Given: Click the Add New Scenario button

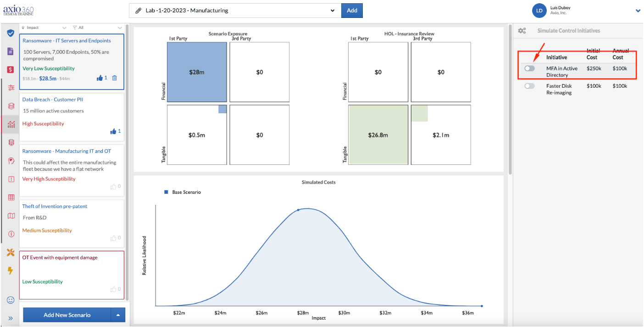Looking at the screenshot, I should [x=67, y=315].
